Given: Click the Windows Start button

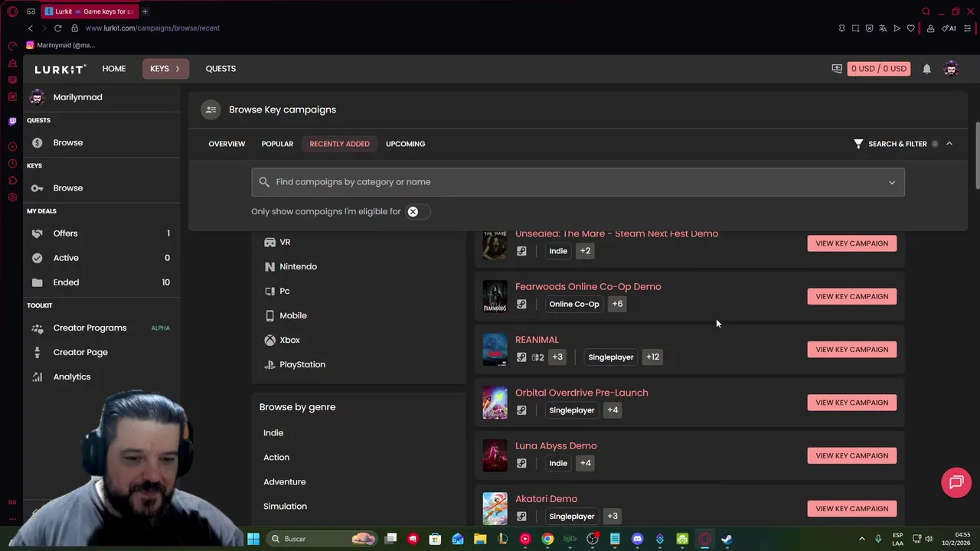Looking at the screenshot, I should click(253, 539).
